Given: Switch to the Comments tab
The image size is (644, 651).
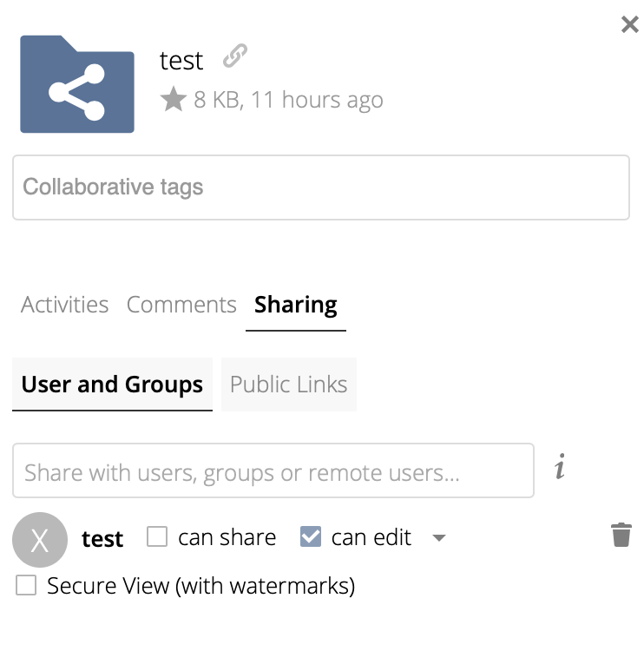Looking at the screenshot, I should (x=181, y=305).
